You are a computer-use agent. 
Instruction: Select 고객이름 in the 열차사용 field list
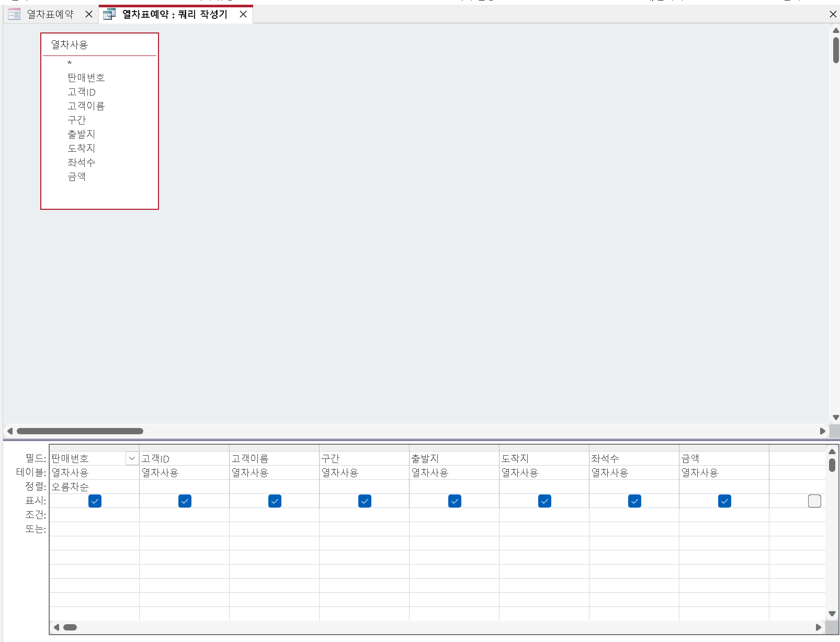click(86, 106)
